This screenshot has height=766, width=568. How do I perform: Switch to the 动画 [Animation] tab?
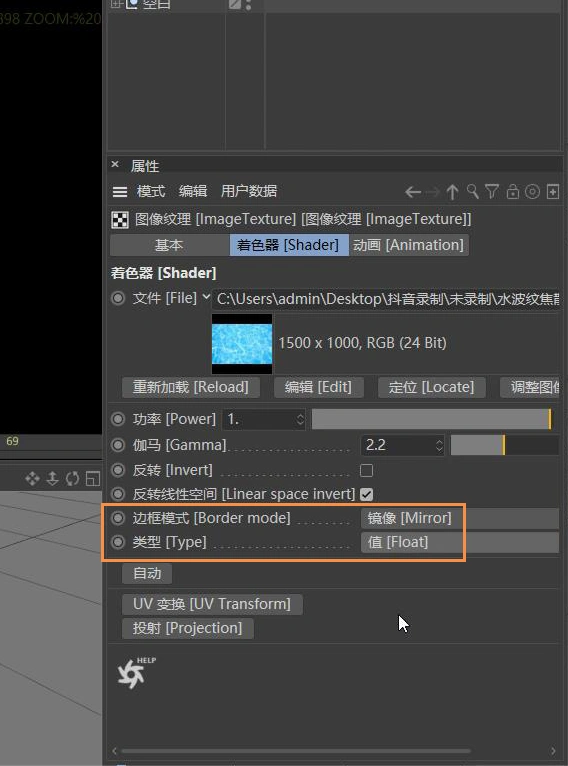point(408,245)
